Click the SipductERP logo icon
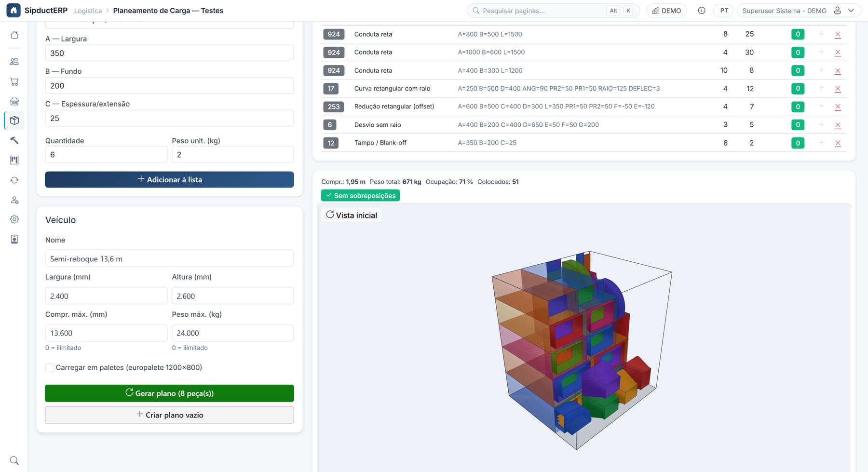This screenshot has width=868, height=472. 14,10
